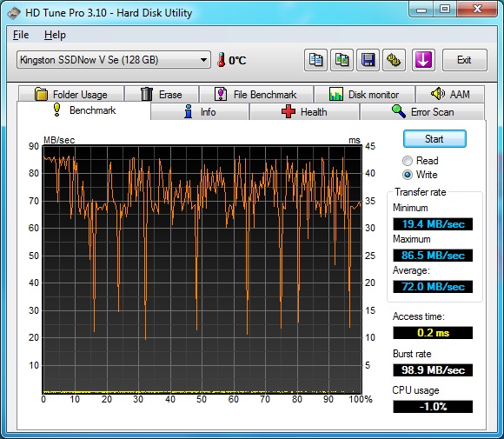Screen dimensions: 504x439
Task: Go to the Disk monitor tab
Action: pyautogui.click(x=364, y=94)
